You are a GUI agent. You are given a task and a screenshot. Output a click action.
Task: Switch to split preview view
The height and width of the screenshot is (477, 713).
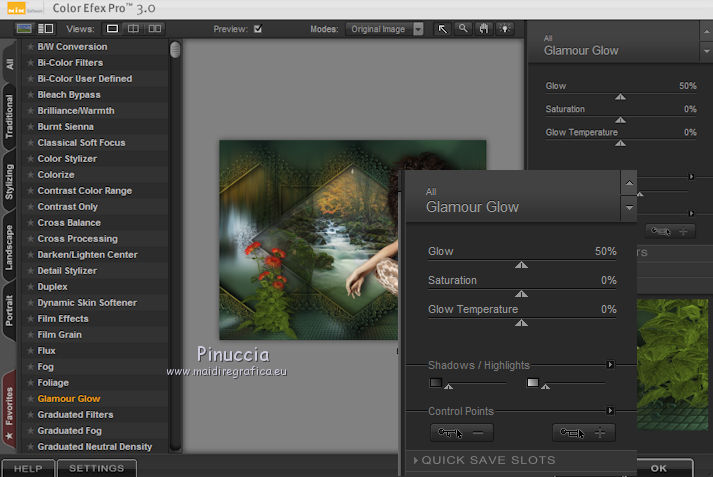click(x=133, y=29)
